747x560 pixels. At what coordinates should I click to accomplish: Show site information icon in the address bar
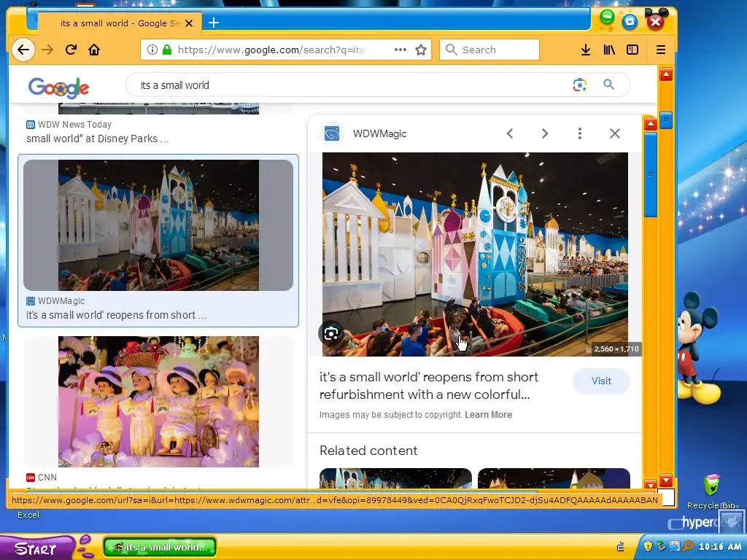(152, 50)
